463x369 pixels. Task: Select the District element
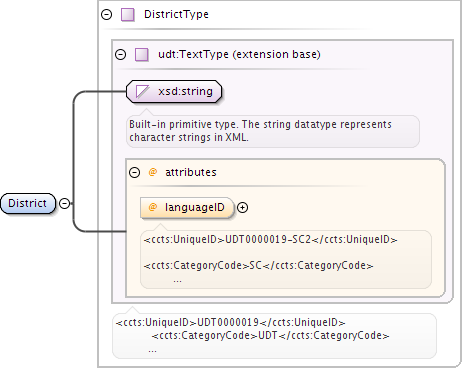click(x=28, y=203)
